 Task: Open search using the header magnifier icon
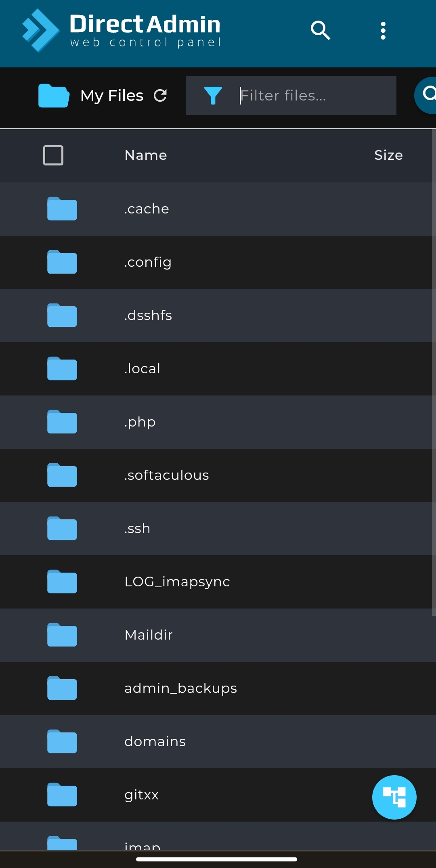pyautogui.click(x=321, y=30)
